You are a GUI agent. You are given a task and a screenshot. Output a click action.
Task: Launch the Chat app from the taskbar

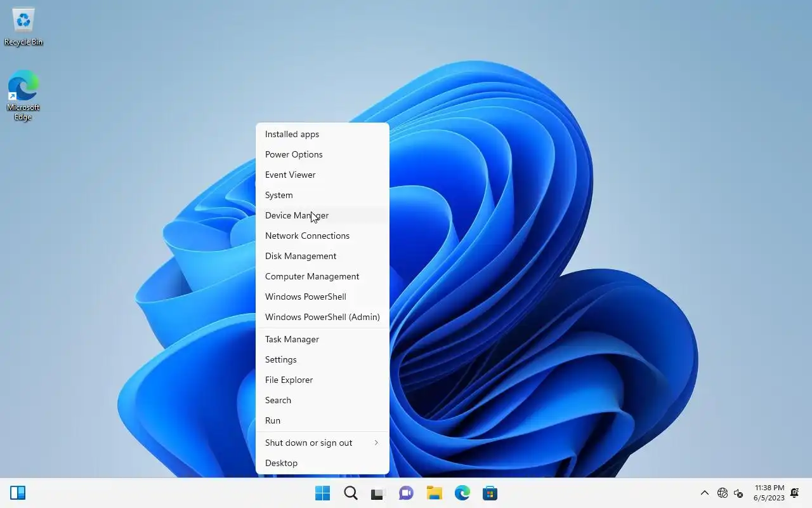point(406,493)
